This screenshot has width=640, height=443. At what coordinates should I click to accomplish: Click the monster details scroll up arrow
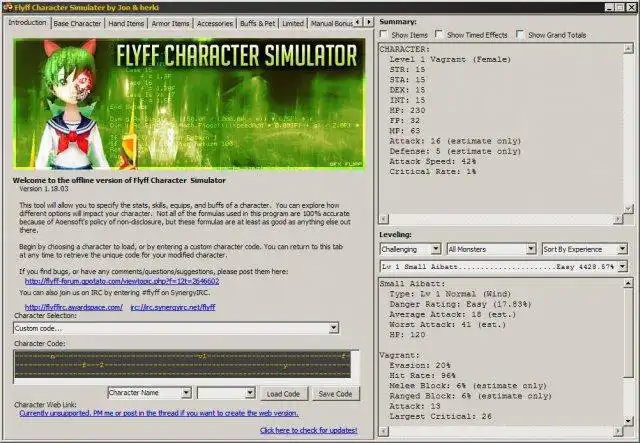[629, 283]
